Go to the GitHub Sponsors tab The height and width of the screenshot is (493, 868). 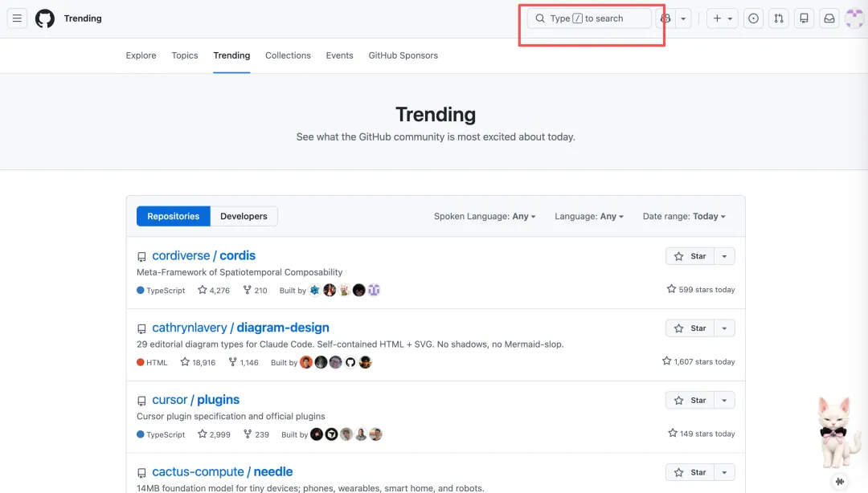point(403,55)
